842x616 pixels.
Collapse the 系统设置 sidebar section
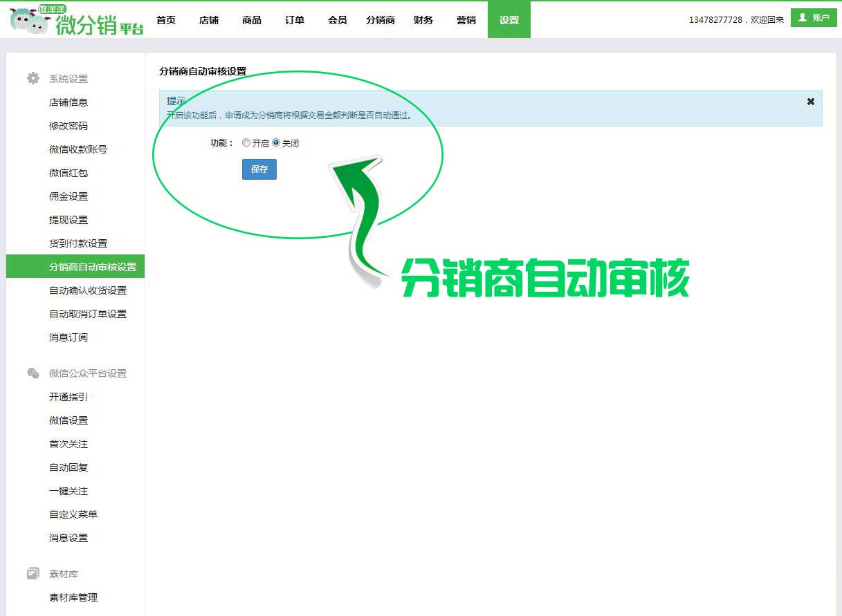click(x=68, y=79)
